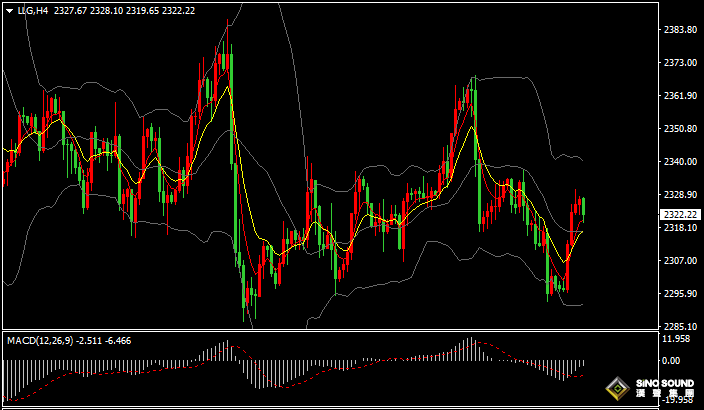This screenshot has height=410, width=704.
Task: Click the 2328.90 price scale label
Action: tap(680, 195)
